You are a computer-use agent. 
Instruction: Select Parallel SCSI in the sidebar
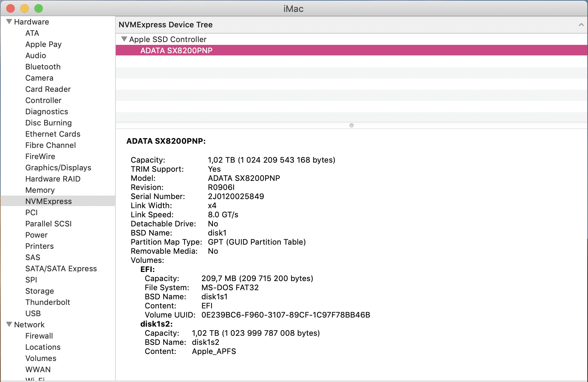48,224
